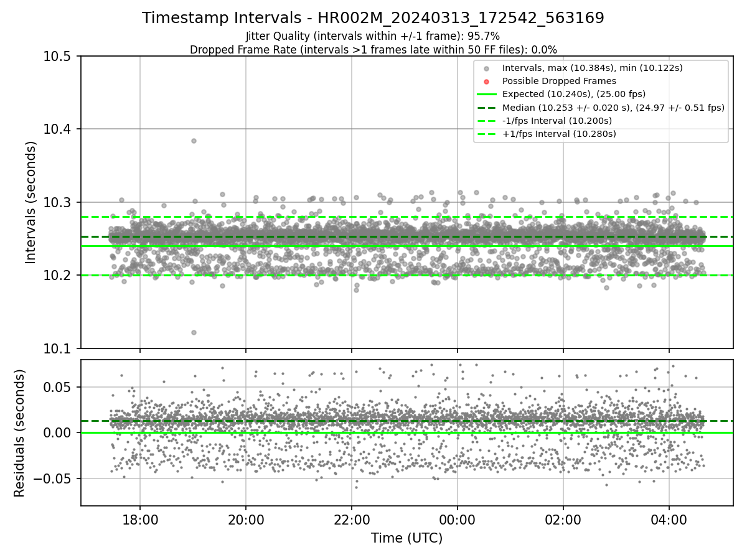This screenshot has width=747, height=560.
Task: Click the minimum outlier point near 10.122s
Action: pos(194,332)
